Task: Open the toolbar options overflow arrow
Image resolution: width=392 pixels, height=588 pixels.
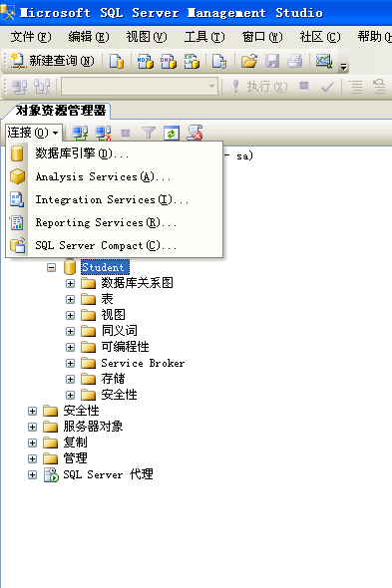Action: pos(343,67)
